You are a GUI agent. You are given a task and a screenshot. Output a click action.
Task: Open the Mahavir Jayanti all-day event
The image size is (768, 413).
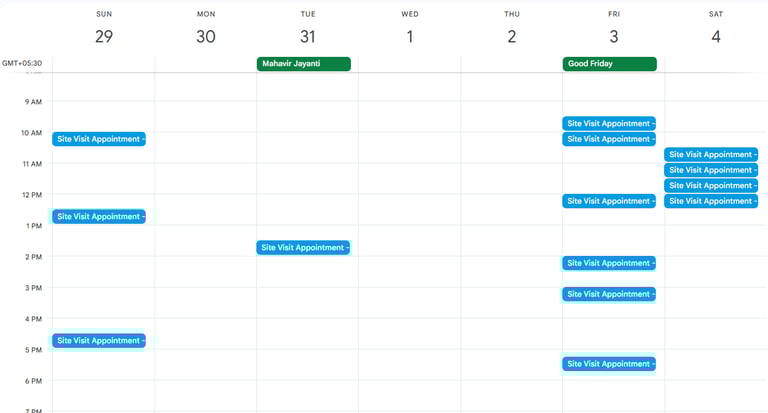point(303,64)
